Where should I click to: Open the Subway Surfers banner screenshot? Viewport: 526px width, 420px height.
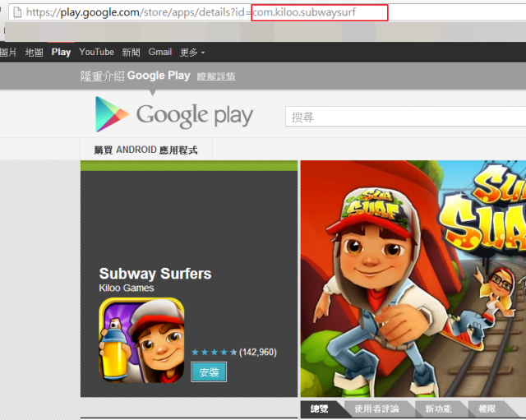(x=413, y=279)
